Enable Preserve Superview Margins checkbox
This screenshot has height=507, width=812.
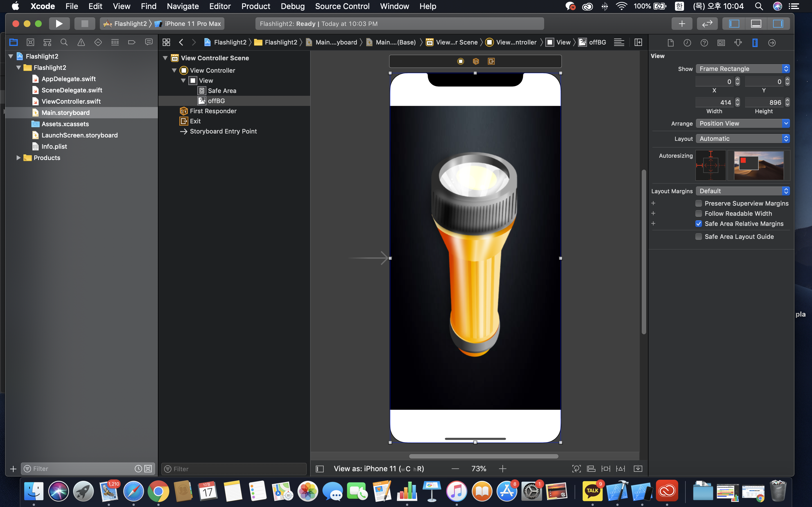[x=699, y=203]
